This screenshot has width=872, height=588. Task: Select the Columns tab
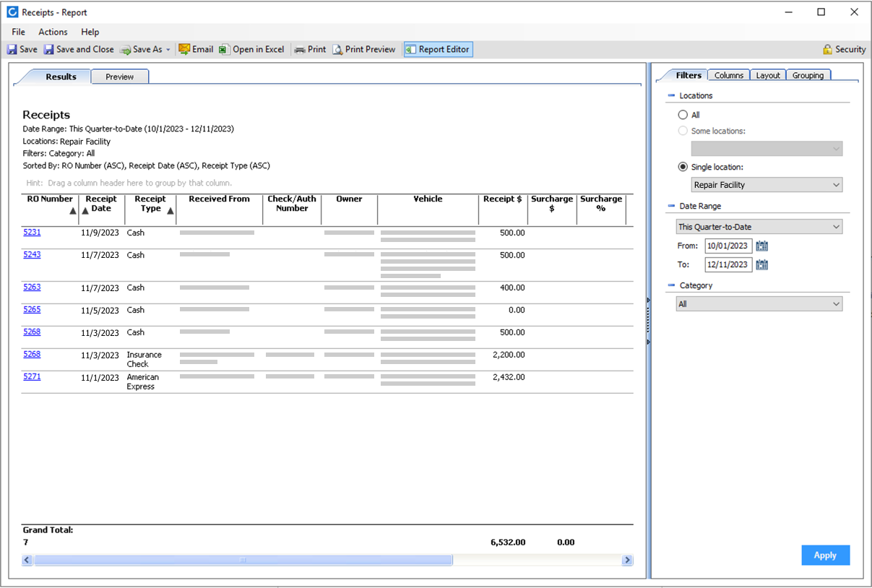(x=729, y=75)
